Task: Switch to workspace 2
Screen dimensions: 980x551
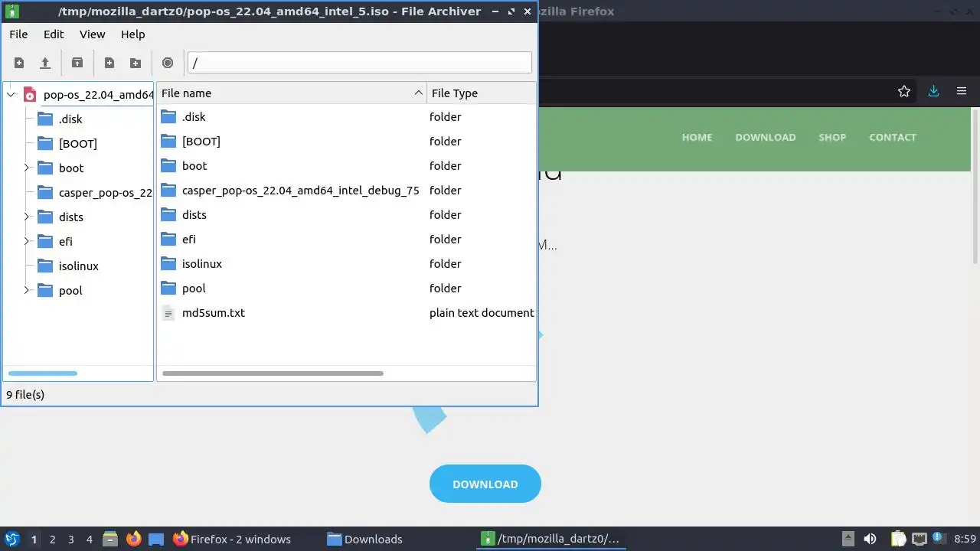Action: tap(52, 539)
